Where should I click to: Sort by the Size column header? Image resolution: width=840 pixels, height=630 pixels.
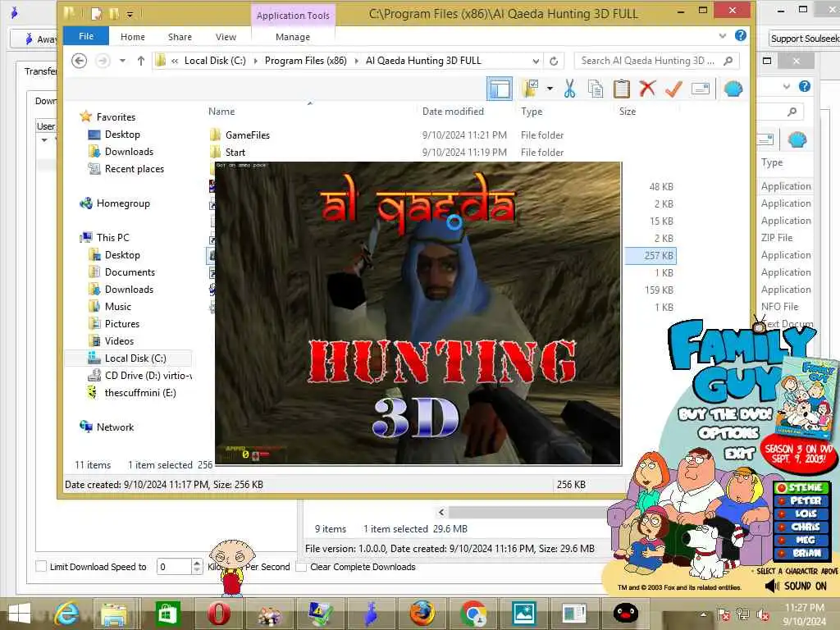pos(628,111)
